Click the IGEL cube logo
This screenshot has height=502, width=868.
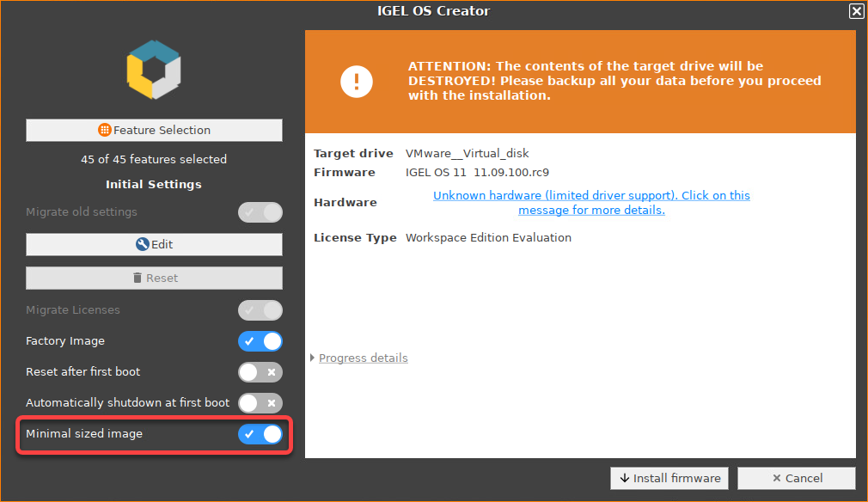(x=154, y=70)
